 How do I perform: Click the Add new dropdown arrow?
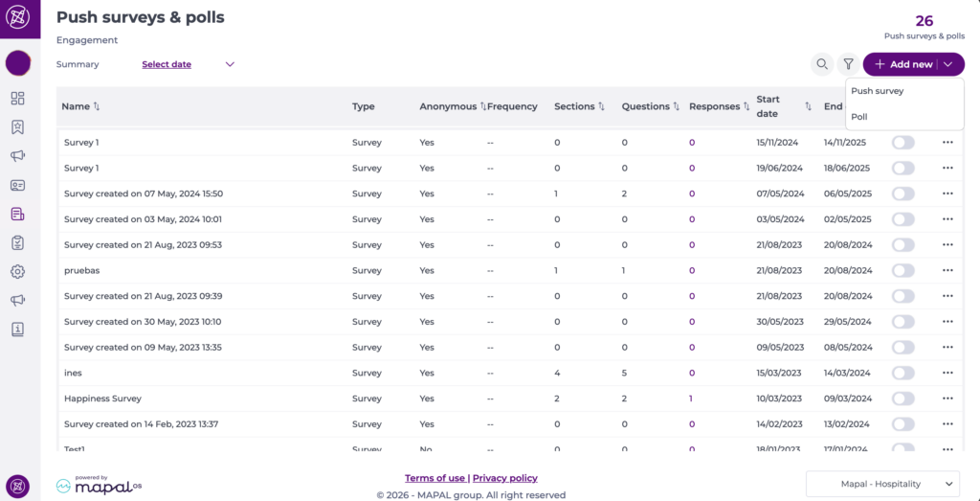pyautogui.click(x=947, y=64)
